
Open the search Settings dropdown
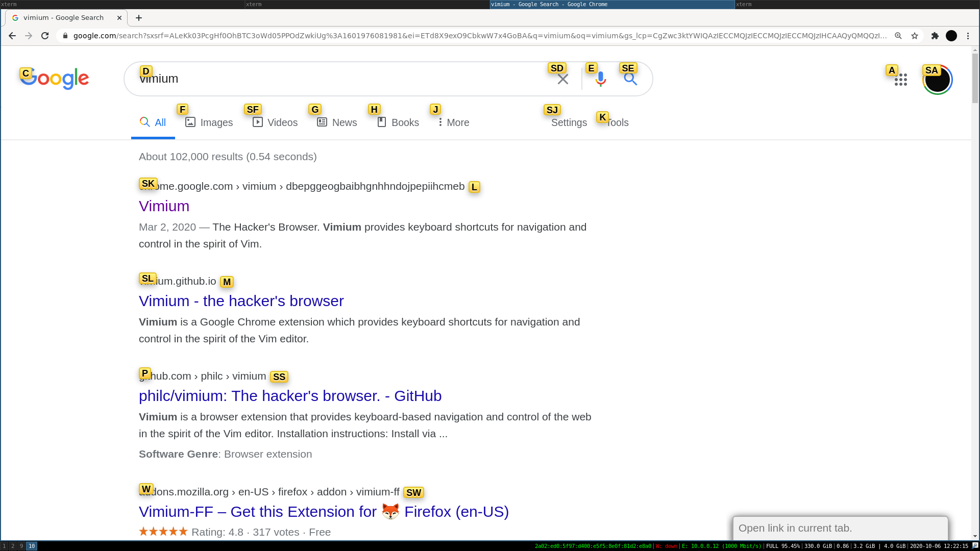tap(569, 122)
